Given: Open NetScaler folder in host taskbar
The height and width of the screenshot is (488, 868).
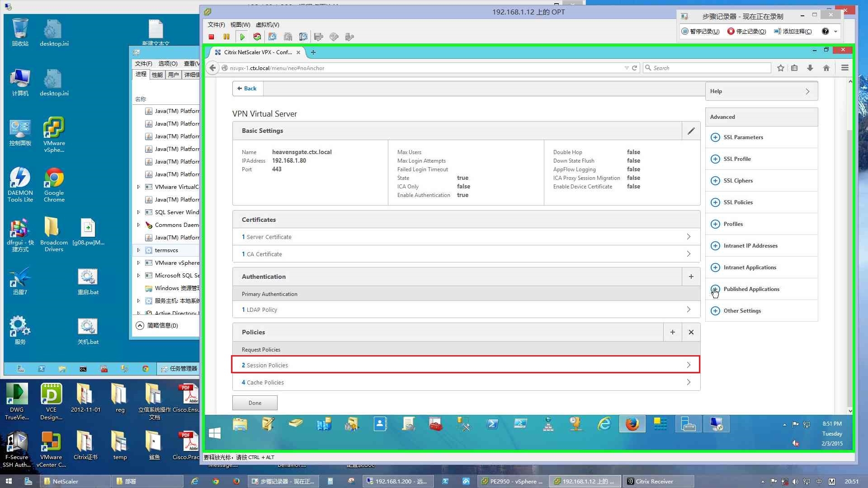Looking at the screenshot, I should [75, 481].
